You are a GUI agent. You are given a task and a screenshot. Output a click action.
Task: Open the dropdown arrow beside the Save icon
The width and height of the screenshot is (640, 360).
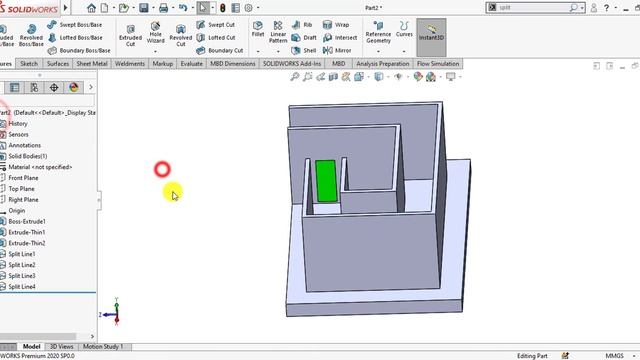tap(153, 8)
